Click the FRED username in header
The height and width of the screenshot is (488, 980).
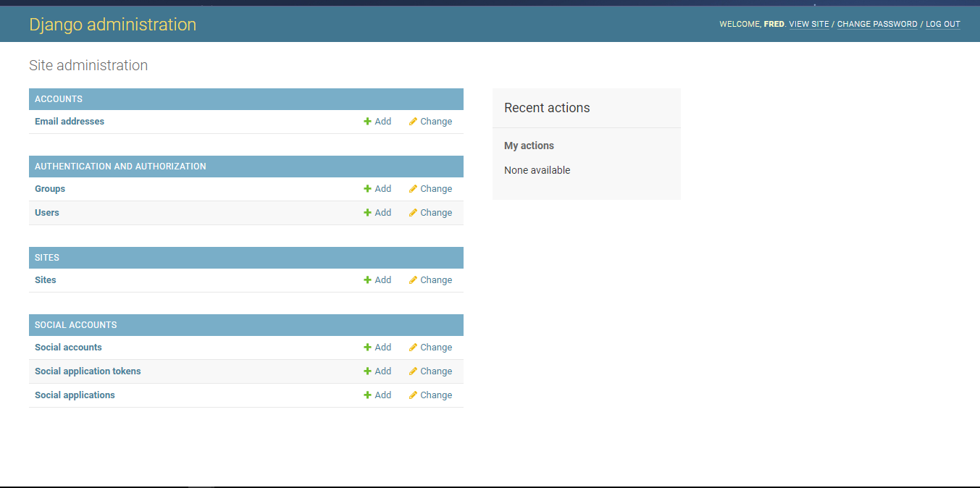pos(774,25)
